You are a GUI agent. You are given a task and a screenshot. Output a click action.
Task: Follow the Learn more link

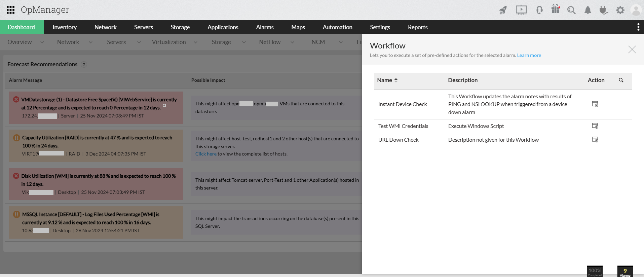529,55
